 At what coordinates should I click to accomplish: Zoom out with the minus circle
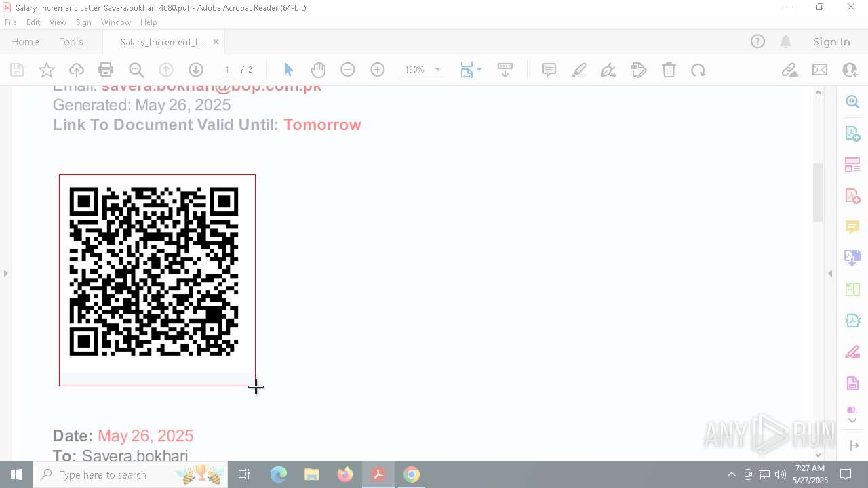[348, 70]
